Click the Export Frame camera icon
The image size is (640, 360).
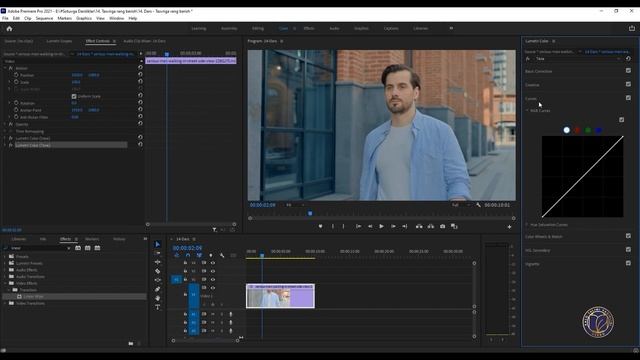click(x=442, y=226)
